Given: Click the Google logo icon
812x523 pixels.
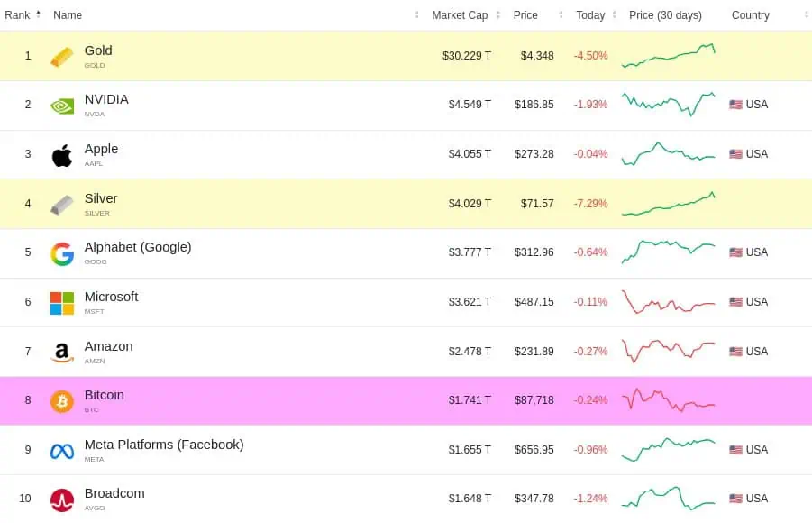Looking at the screenshot, I should (x=62, y=254).
